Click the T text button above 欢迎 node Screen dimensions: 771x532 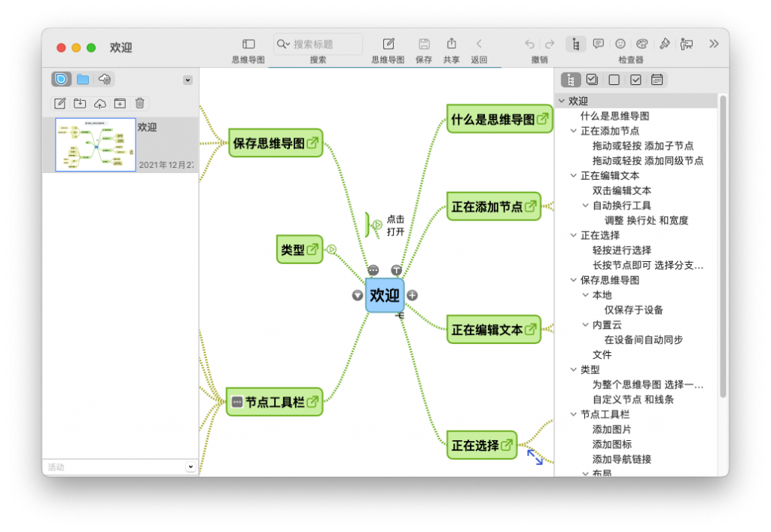(396, 270)
